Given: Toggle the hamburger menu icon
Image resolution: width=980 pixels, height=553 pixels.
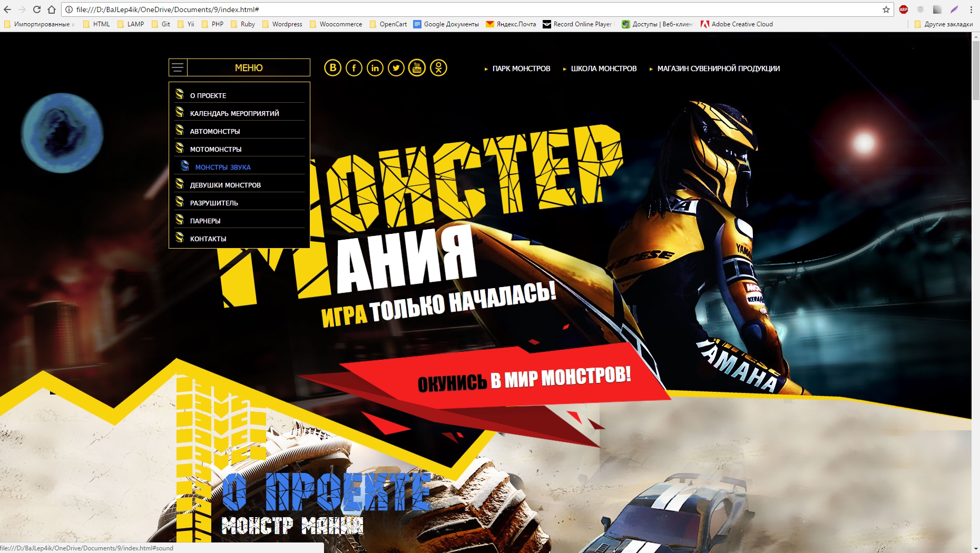Looking at the screenshot, I should tap(178, 67).
